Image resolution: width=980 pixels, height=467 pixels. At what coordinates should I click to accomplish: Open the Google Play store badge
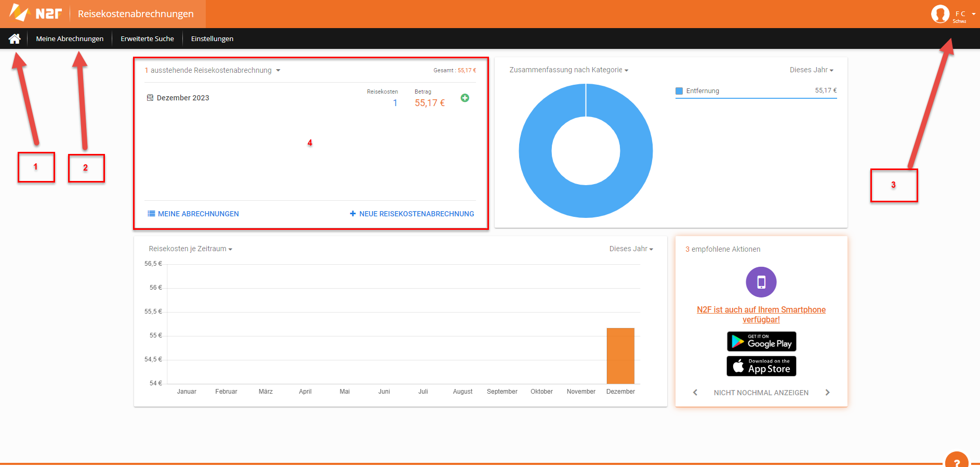pos(761,342)
